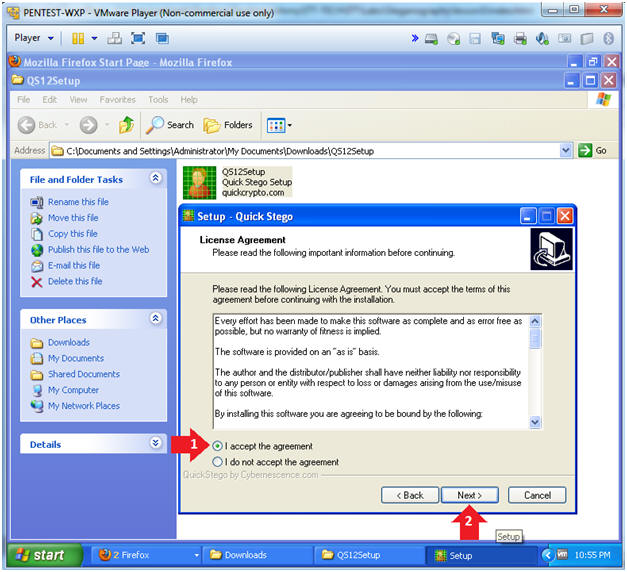Click 'Copy this file' link
Image resolution: width=627 pixels, height=572 pixels.
pos(73,234)
